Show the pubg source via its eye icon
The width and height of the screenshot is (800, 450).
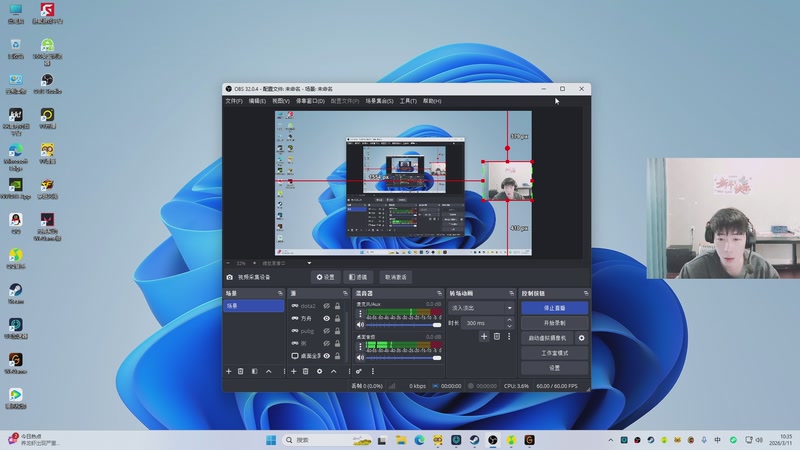(327, 331)
